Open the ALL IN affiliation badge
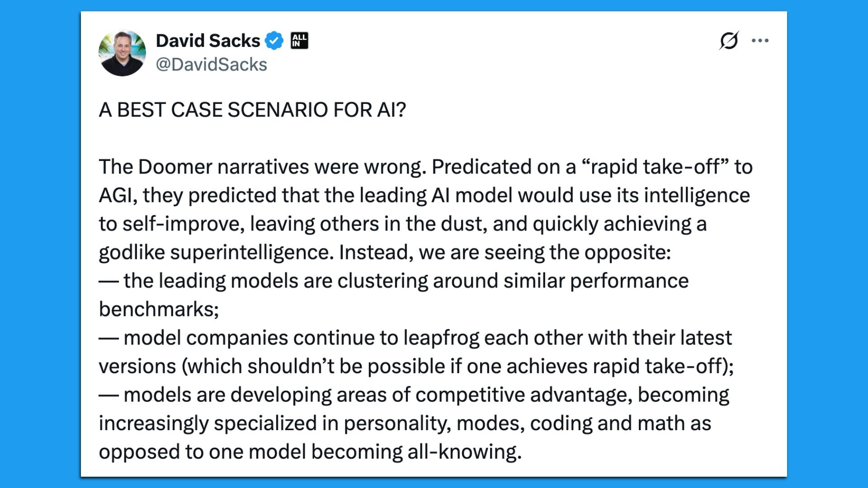Image resolution: width=868 pixels, height=488 pixels. pyautogui.click(x=299, y=40)
